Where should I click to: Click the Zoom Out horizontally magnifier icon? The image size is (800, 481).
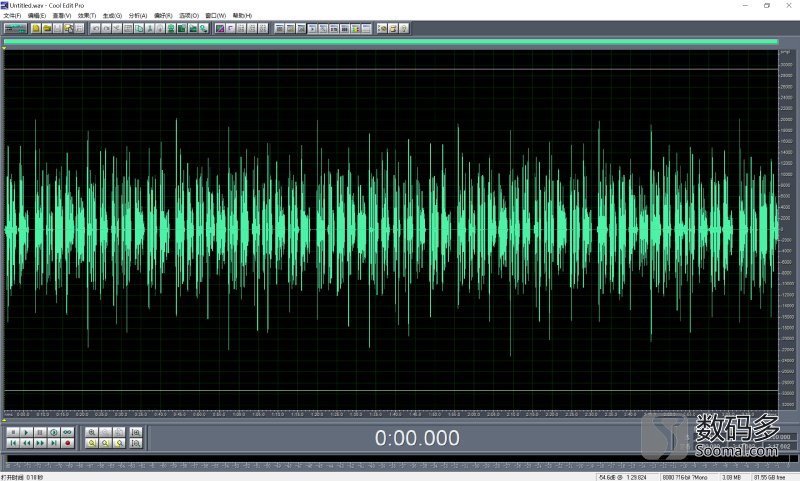[105, 432]
